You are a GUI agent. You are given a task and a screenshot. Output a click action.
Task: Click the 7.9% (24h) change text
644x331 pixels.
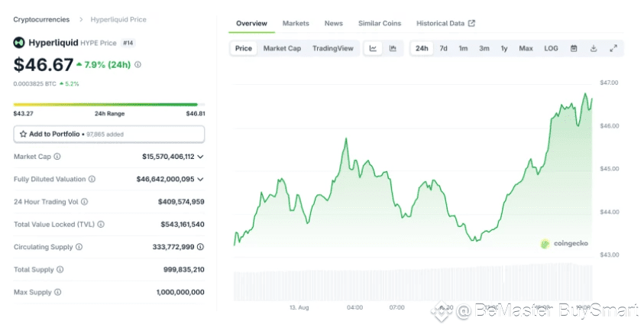pyautogui.click(x=107, y=64)
